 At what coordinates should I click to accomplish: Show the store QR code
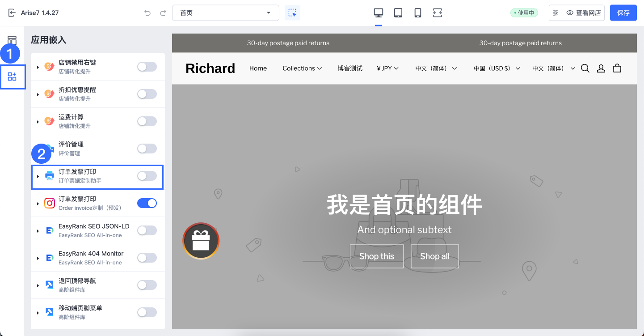(x=556, y=13)
